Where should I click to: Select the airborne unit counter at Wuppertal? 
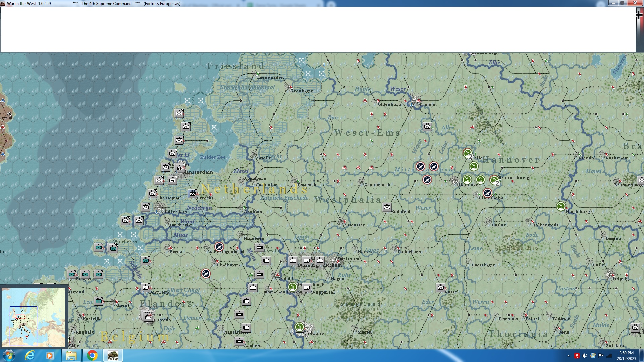coord(306,287)
